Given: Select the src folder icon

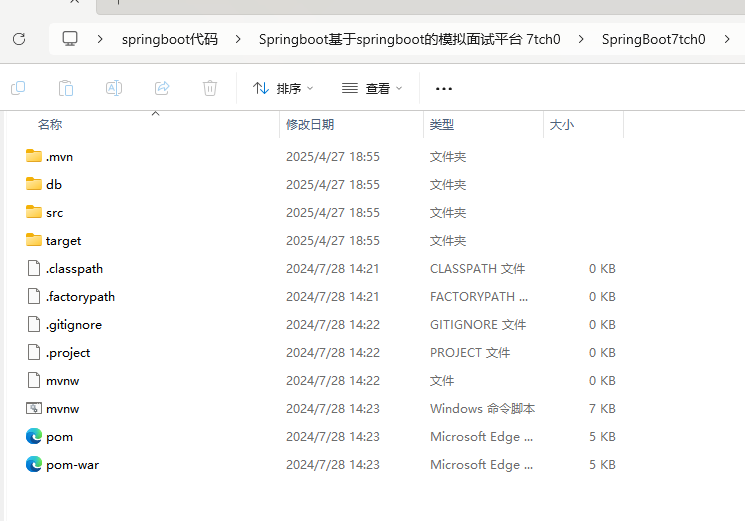Looking at the screenshot, I should click(34, 212).
